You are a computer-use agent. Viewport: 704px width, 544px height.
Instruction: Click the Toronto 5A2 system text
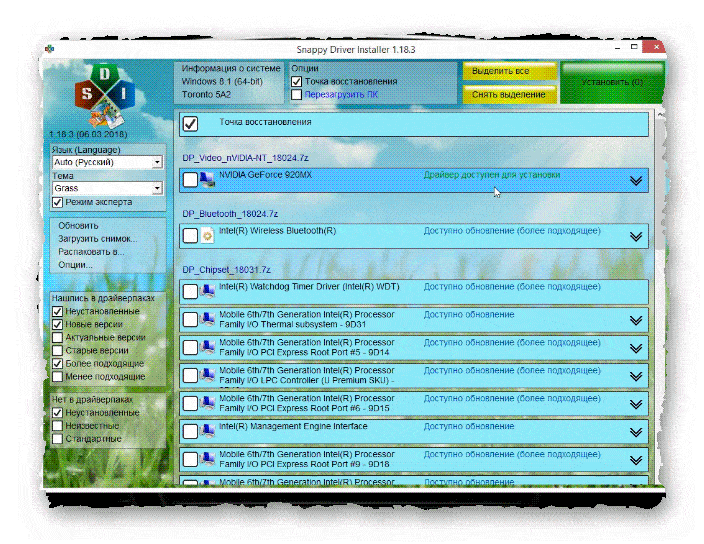[x=206, y=95]
